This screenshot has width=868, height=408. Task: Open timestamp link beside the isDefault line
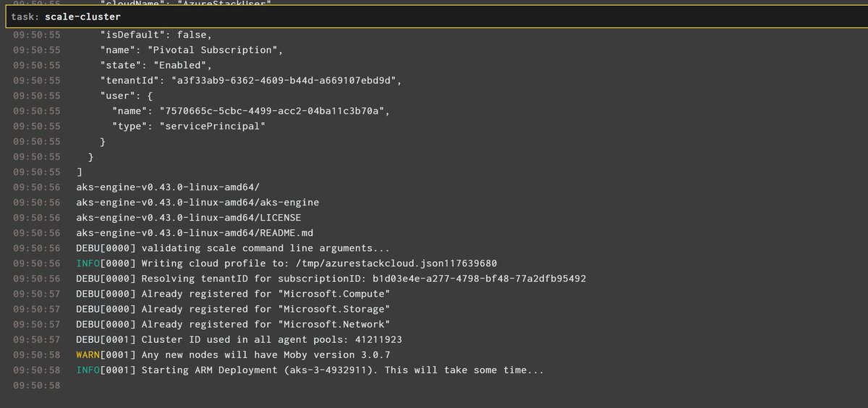37,35
